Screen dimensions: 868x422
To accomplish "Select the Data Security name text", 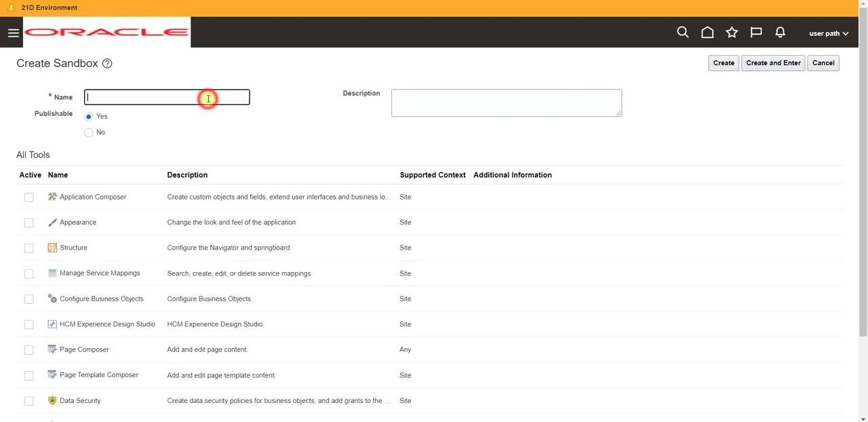I will point(80,401).
